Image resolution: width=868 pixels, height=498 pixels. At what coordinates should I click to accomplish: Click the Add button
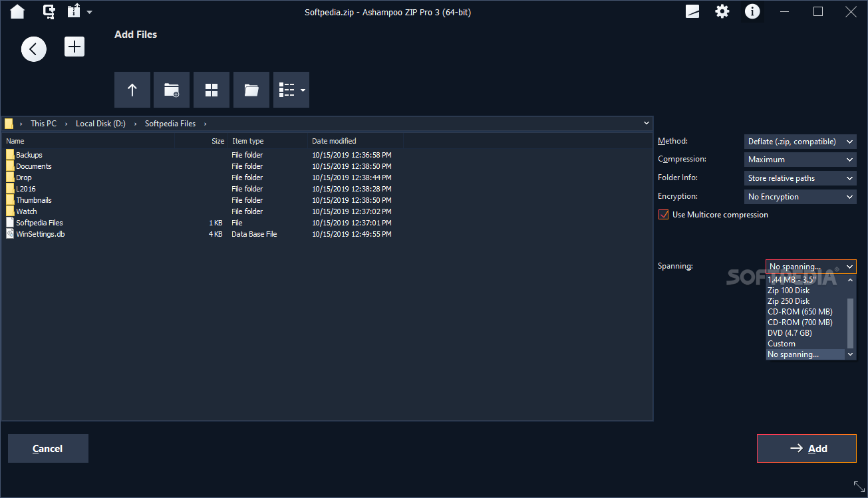tap(807, 449)
